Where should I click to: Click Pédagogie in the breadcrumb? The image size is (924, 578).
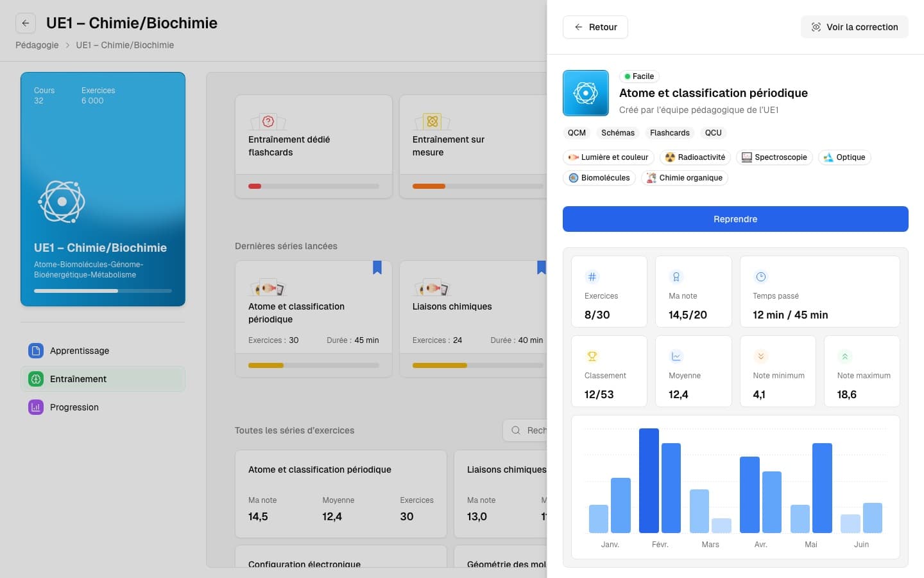37,45
